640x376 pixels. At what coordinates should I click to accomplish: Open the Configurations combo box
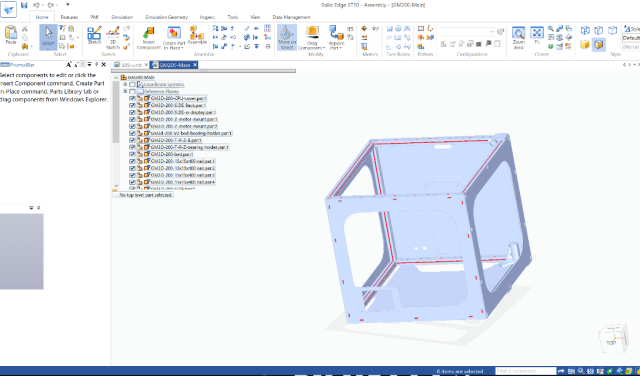[467, 31]
